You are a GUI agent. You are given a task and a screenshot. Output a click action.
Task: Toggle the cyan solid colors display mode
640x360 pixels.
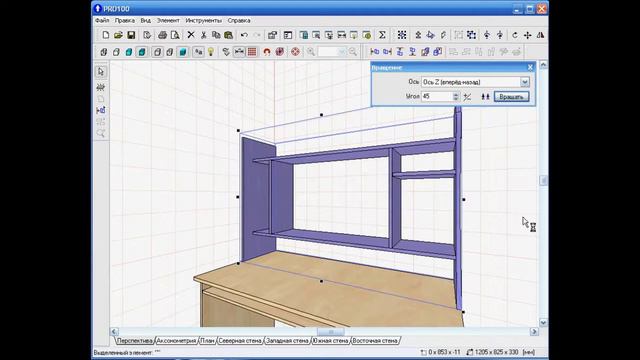coord(129,52)
